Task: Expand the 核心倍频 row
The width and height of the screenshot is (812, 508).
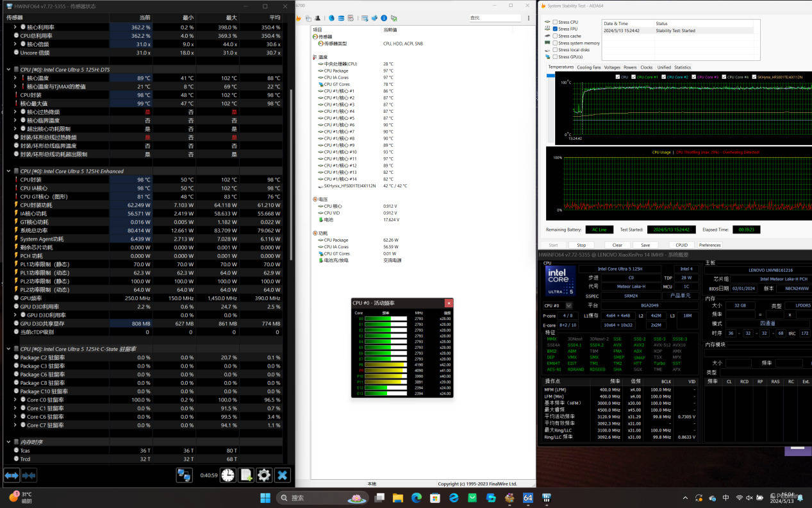Action: click(x=15, y=44)
